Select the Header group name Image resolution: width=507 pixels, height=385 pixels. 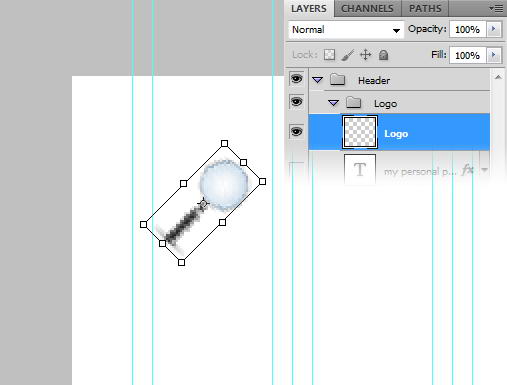tap(374, 80)
